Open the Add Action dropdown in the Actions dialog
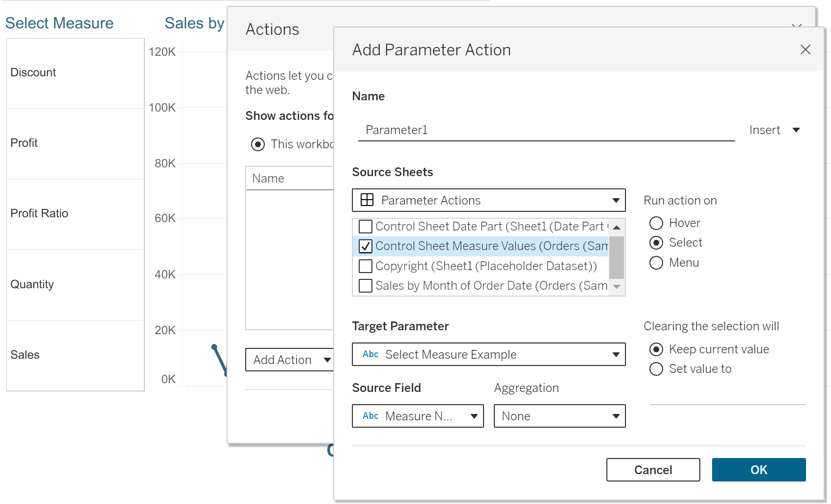The height and width of the screenshot is (504, 831). [x=290, y=360]
